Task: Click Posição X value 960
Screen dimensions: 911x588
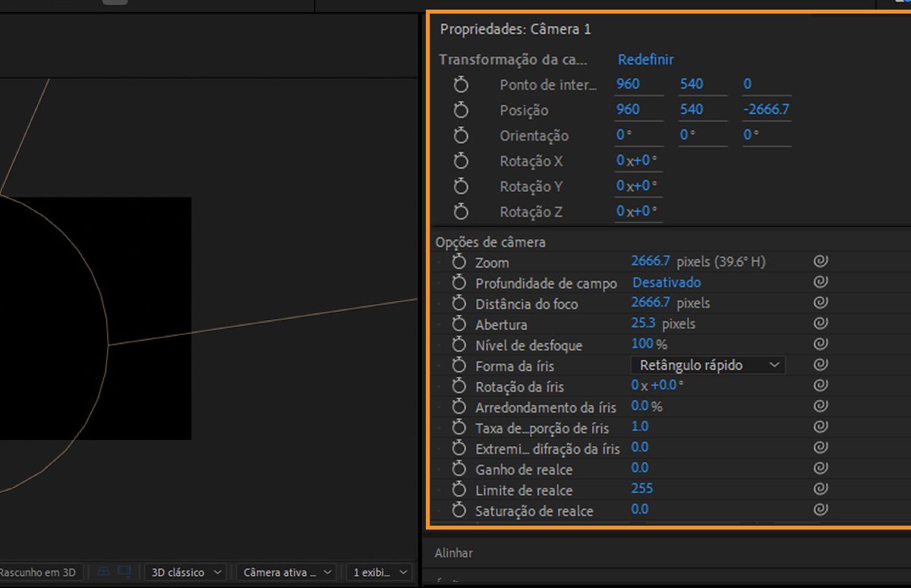Action: coord(628,109)
